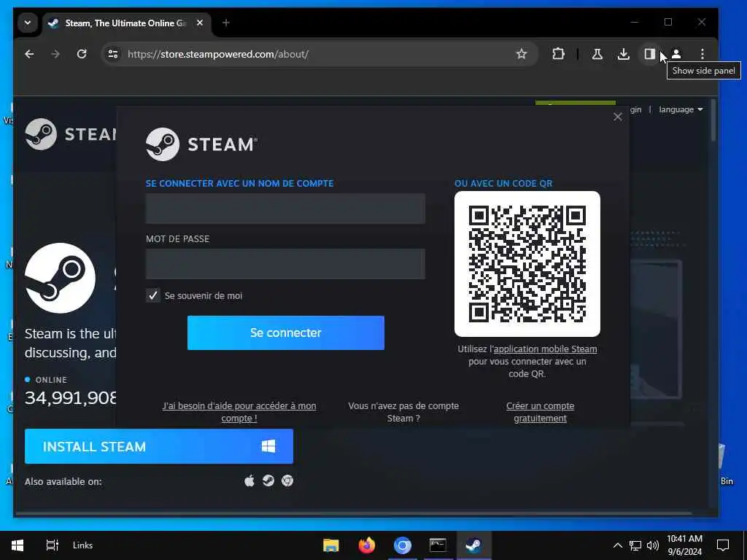Screen dimensions: 747x560
Task: Click the INSTALL STEAM button
Action: [x=159, y=446]
